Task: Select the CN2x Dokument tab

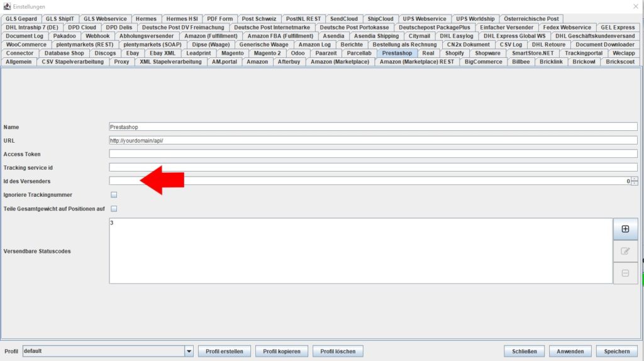Action: click(x=468, y=45)
